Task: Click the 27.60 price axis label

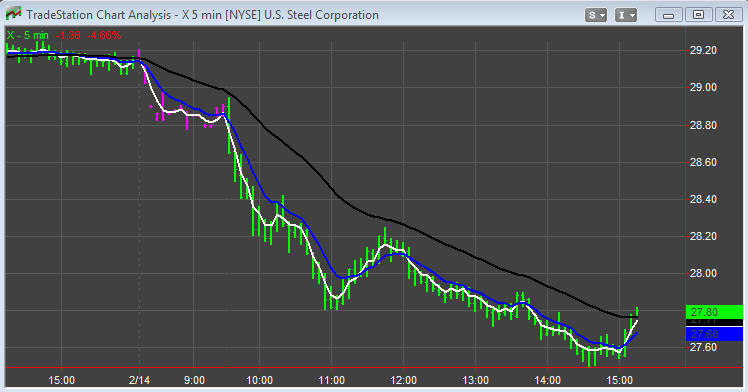Action: click(x=704, y=347)
